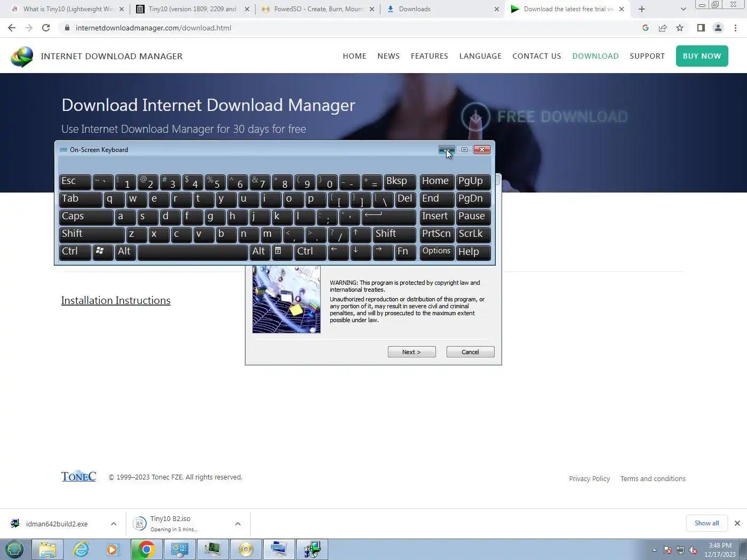Image resolution: width=747 pixels, height=560 pixels.
Task: Toggle the left Shift key
Action: pyautogui.click(x=92, y=234)
